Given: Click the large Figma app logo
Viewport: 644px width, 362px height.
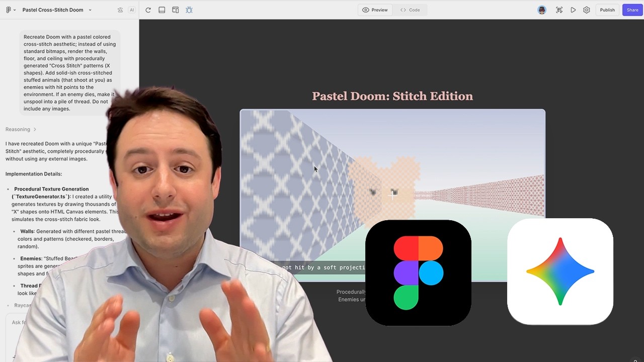Looking at the screenshot, I should pos(418,273).
